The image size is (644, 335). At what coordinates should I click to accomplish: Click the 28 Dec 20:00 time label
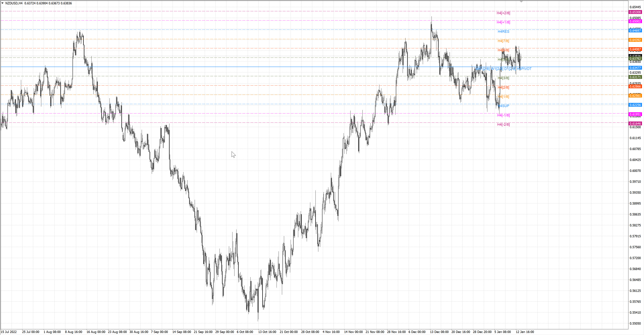482,332
